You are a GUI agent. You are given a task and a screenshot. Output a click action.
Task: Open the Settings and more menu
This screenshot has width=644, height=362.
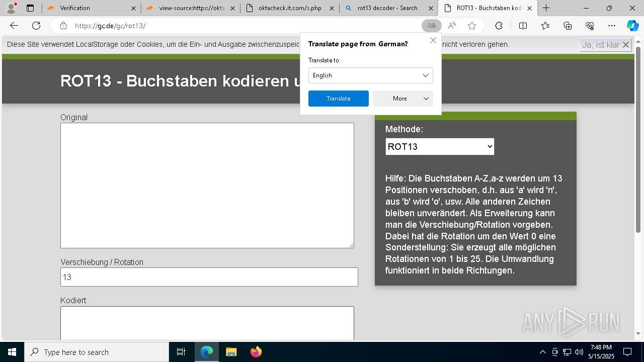coord(611,26)
